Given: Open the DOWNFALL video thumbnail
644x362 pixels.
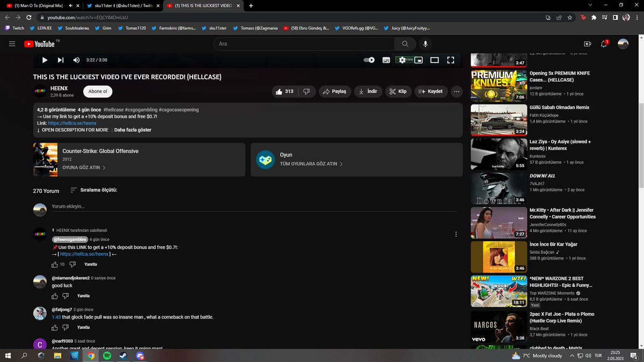Looking at the screenshot, I should (x=499, y=189).
